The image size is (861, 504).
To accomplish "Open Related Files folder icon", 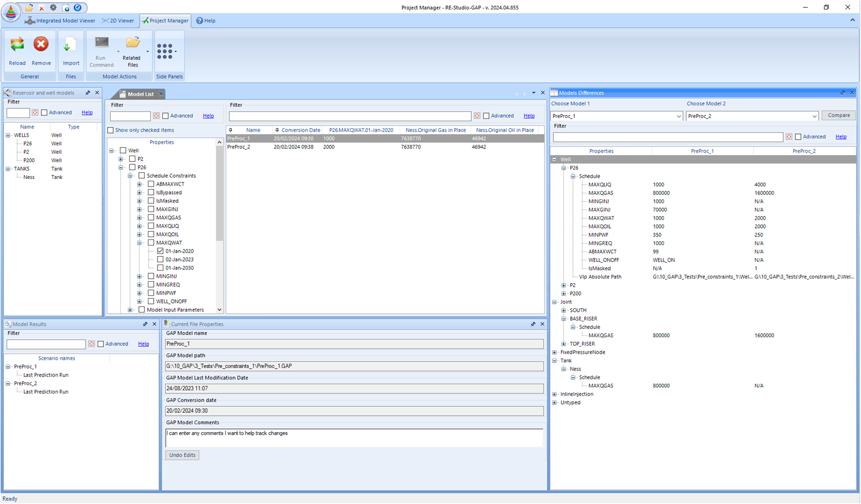I will (x=132, y=43).
